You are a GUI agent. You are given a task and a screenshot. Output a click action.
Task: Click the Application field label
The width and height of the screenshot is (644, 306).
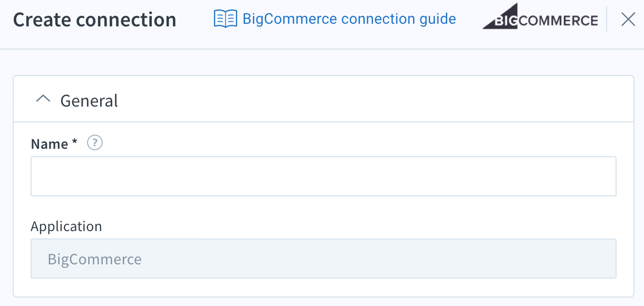click(x=66, y=226)
